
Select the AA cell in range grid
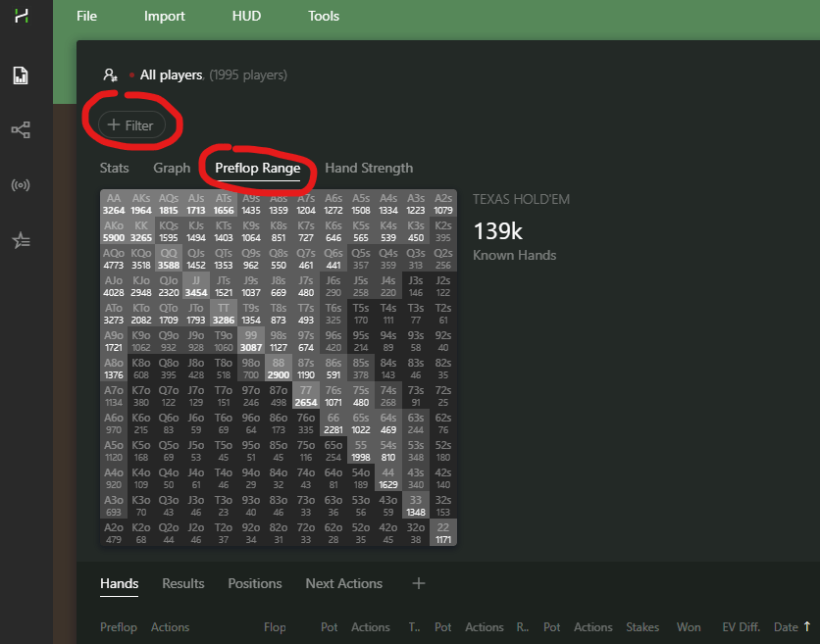(x=114, y=203)
